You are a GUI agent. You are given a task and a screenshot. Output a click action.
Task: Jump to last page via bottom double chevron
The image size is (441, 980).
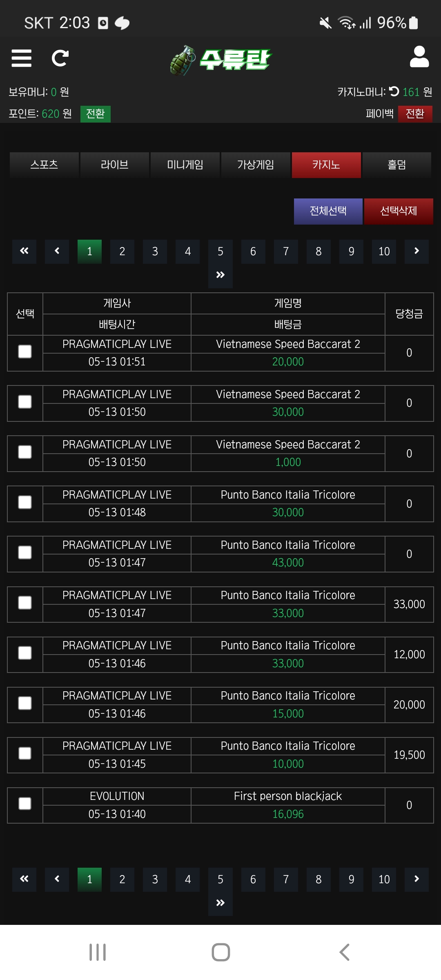220,903
